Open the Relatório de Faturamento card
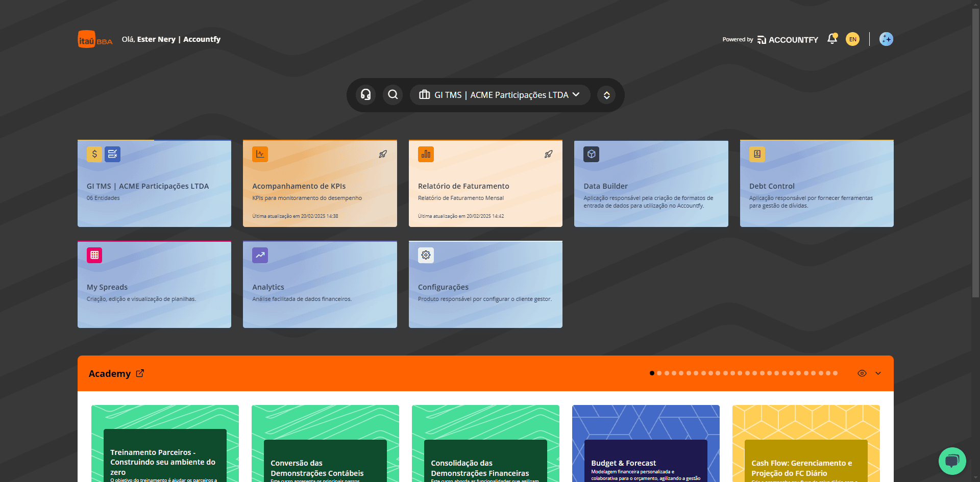 click(485, 184)
